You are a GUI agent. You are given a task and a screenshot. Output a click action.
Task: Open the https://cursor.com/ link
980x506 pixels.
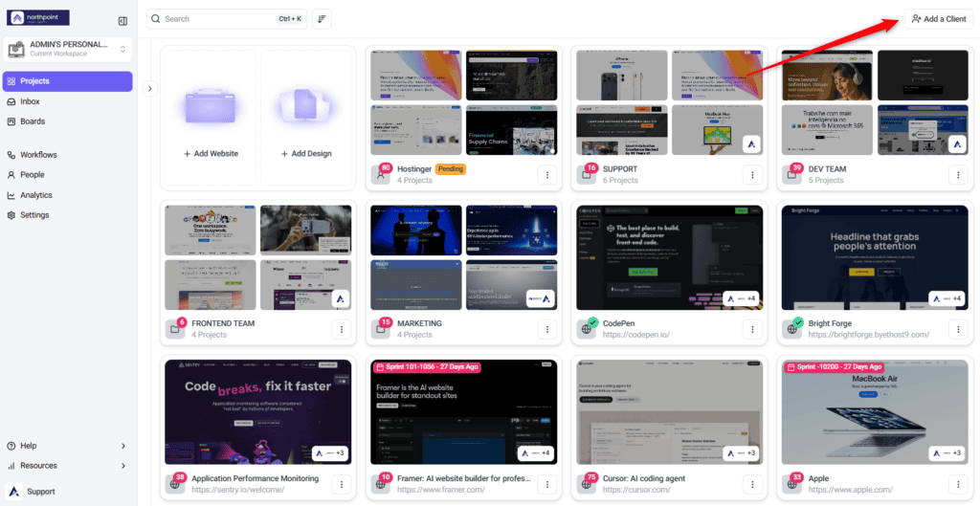(636, 490)
